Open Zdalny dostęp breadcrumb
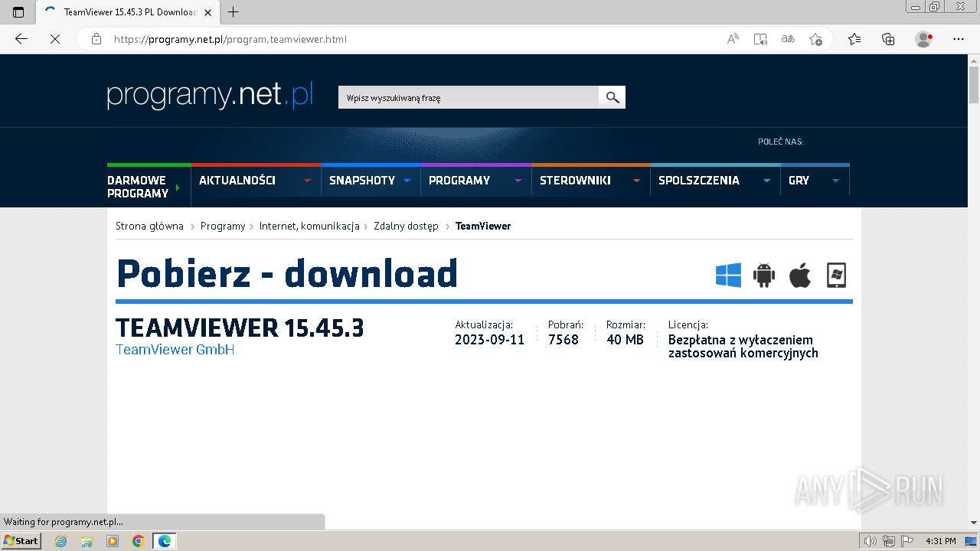Image resolution: width=980 pixels, height=551 pixels. (x=407, y=226)
